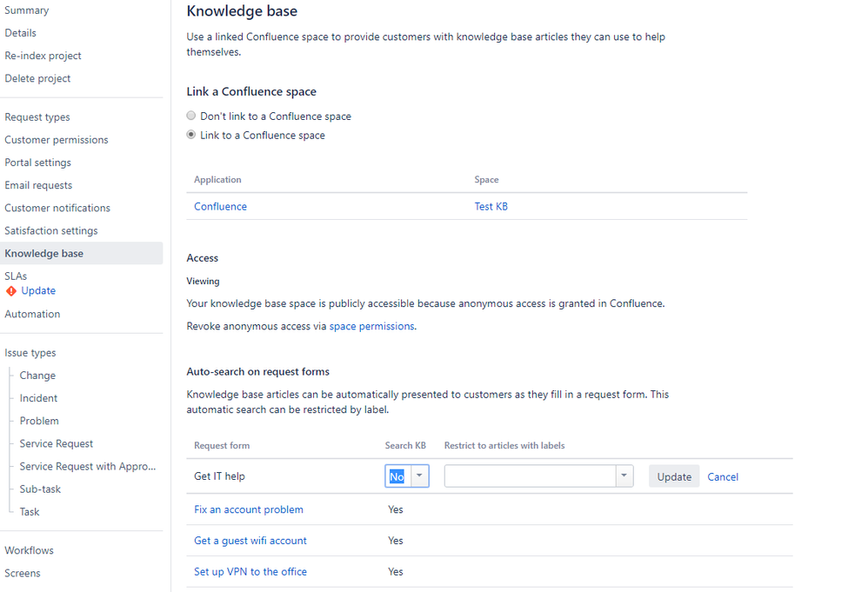Click the SLA Update link in sidebar
The image size is (868, 592).
tap(38, 291)
